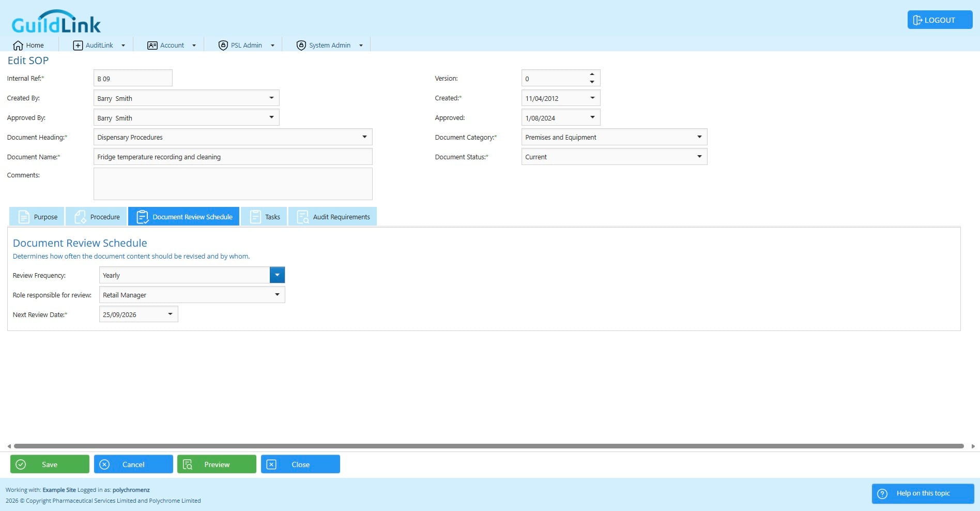The width and height of the screenshot is (980, 511).
Task: Click the horizontal scrollbar track
Action: coord(488,446)
